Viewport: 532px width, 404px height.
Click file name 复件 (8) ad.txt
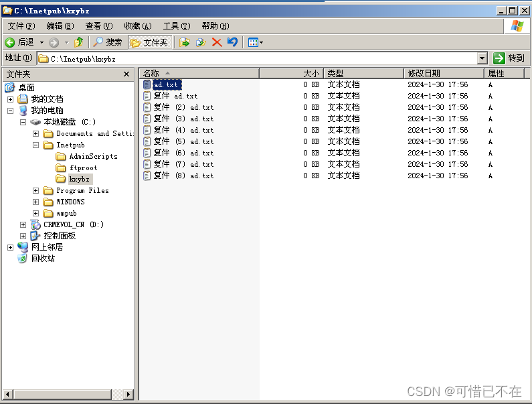pyautogui.click(x=183, y=176)
